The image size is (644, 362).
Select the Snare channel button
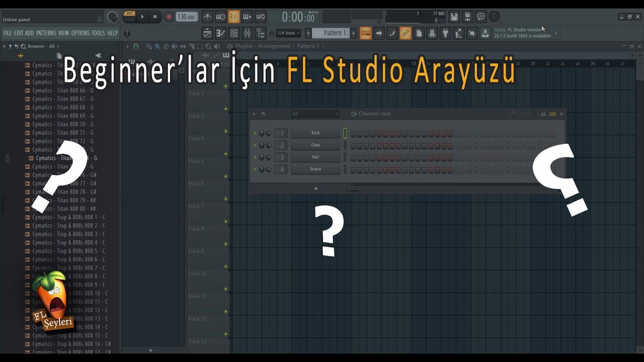click(x=315, y=169)
